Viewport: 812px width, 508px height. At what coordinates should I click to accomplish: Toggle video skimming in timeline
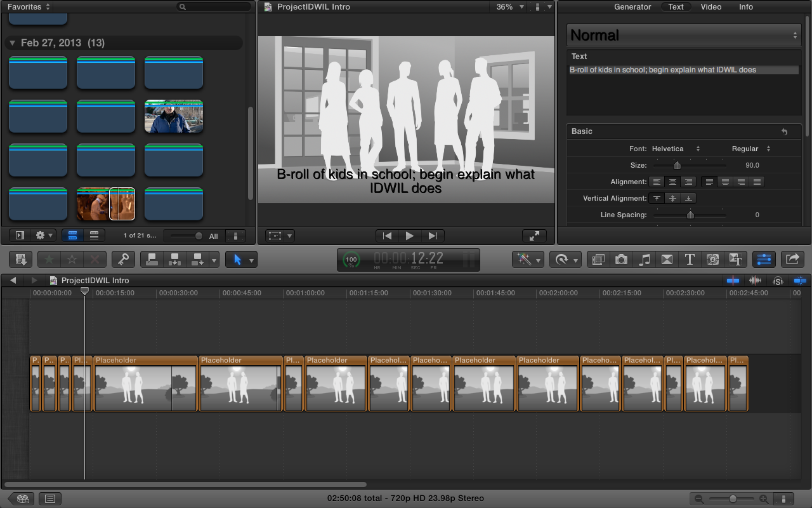coord(733,280)
